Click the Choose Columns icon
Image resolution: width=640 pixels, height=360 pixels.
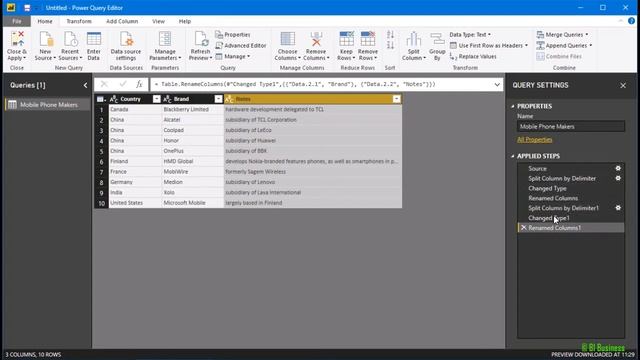(287, 40)
